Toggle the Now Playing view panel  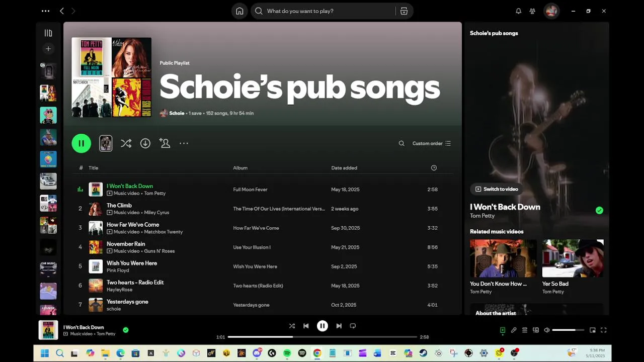[x=503, y=330]
